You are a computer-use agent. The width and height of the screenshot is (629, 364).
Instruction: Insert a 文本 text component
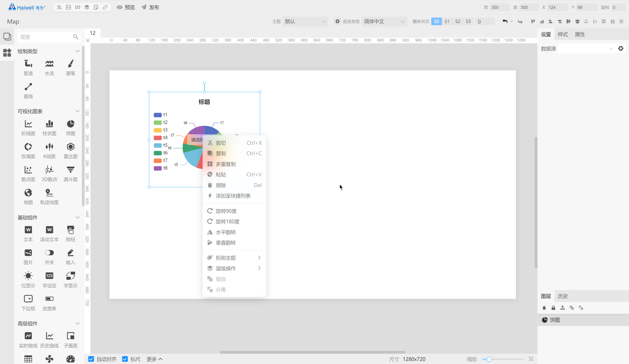(x=28, y=234)
